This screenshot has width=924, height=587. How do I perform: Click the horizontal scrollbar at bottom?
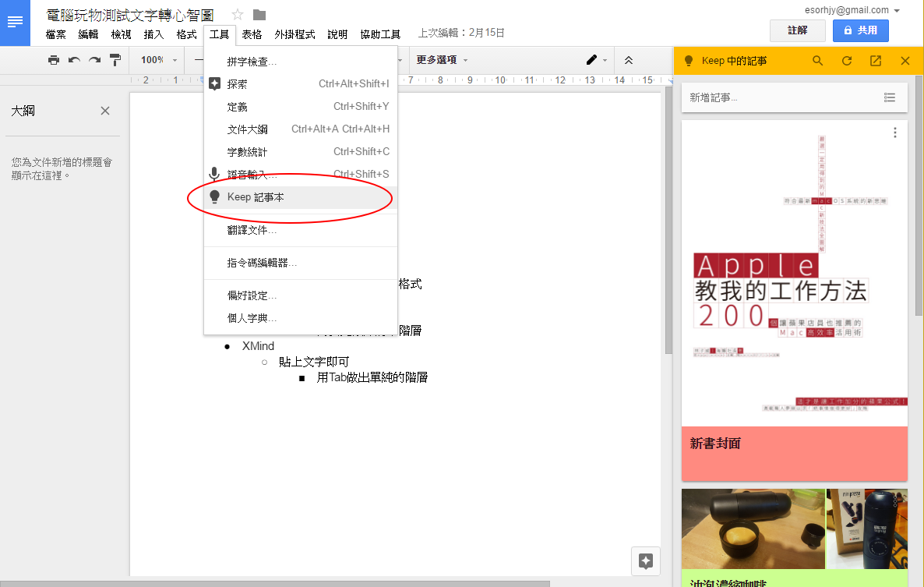click(274, 584)
